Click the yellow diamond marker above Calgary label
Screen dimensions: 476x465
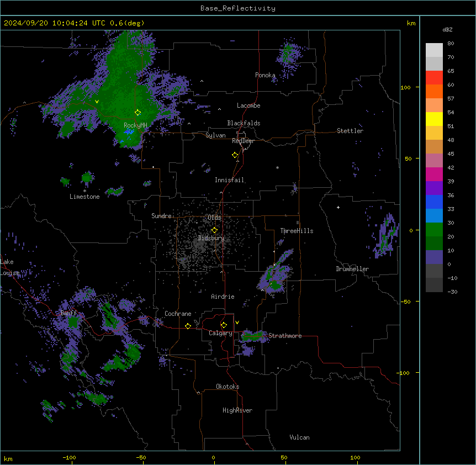point(224,325)
